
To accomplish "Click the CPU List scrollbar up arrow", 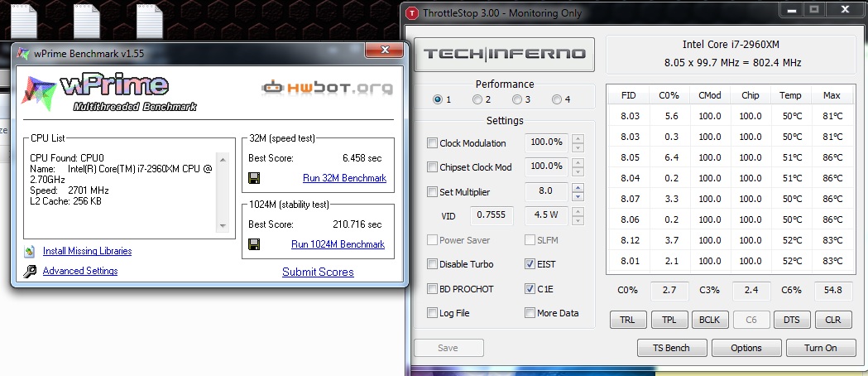I will [223, 160].
